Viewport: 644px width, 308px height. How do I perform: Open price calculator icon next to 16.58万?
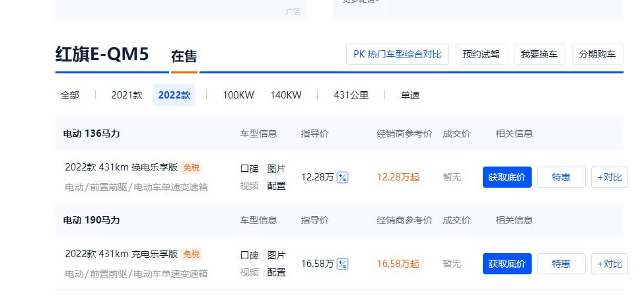[343, 264]
